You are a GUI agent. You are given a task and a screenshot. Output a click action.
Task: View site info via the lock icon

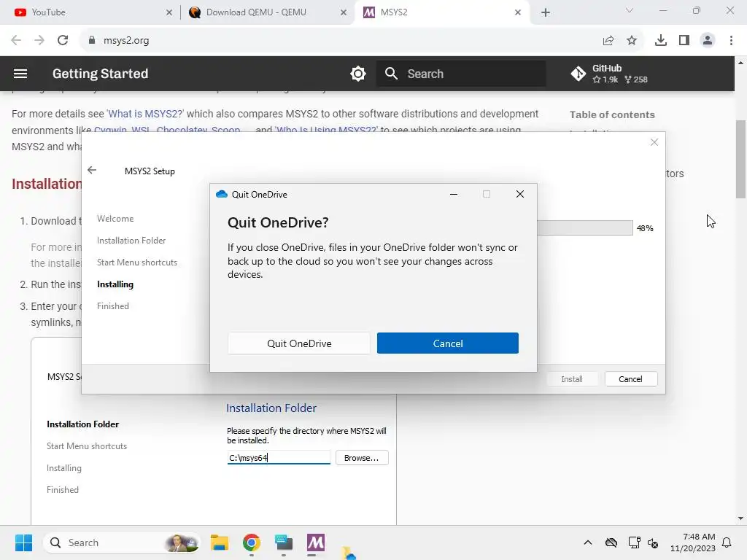click(x=91, y=41)
